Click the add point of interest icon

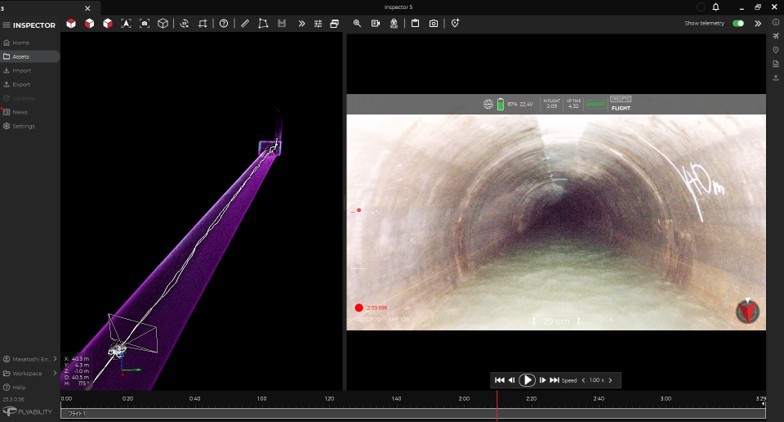click(455, 23)
